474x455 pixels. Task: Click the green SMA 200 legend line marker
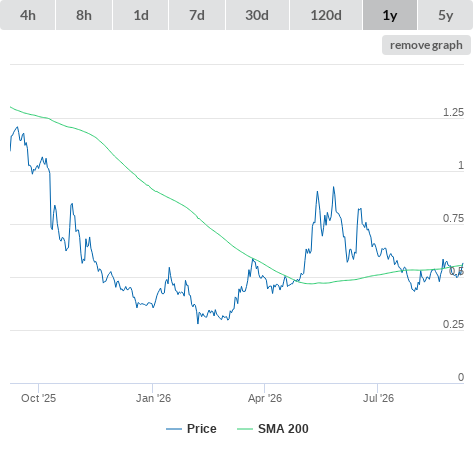click(x=245, y=429)
